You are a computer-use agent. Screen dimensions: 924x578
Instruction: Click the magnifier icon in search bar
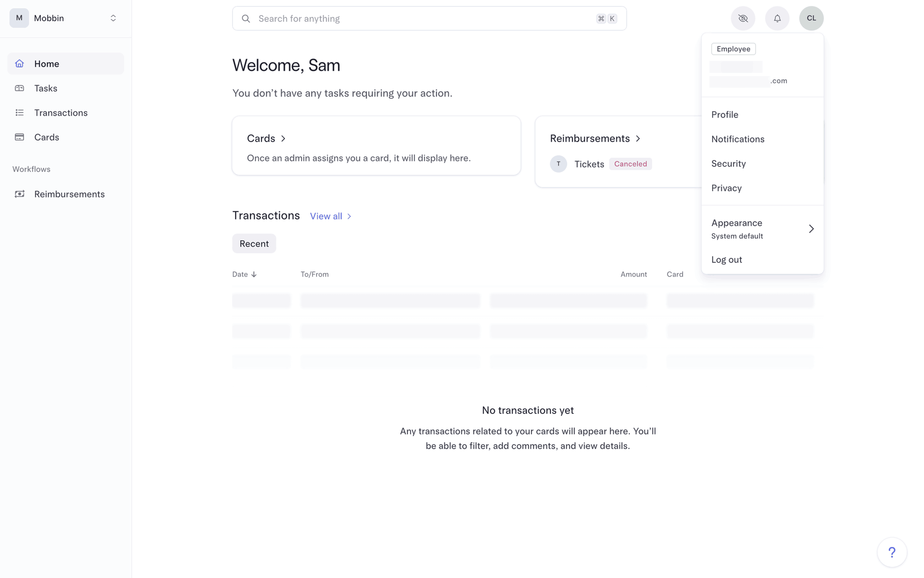[246, 19]
